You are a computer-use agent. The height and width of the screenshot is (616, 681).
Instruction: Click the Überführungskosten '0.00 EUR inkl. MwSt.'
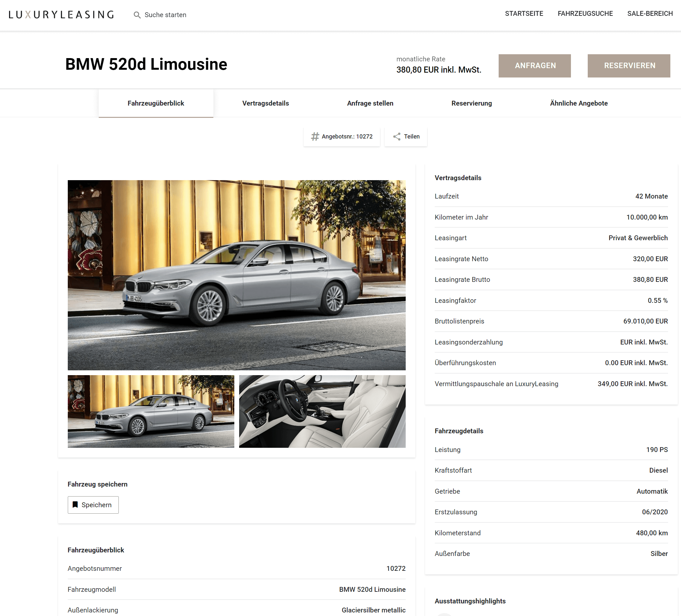tap(636, 363)
